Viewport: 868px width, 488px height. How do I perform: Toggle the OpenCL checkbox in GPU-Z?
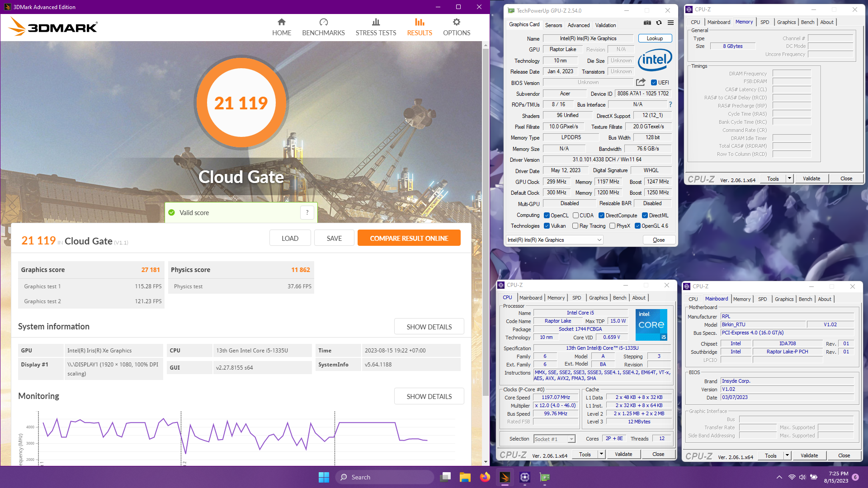point(547,216)
